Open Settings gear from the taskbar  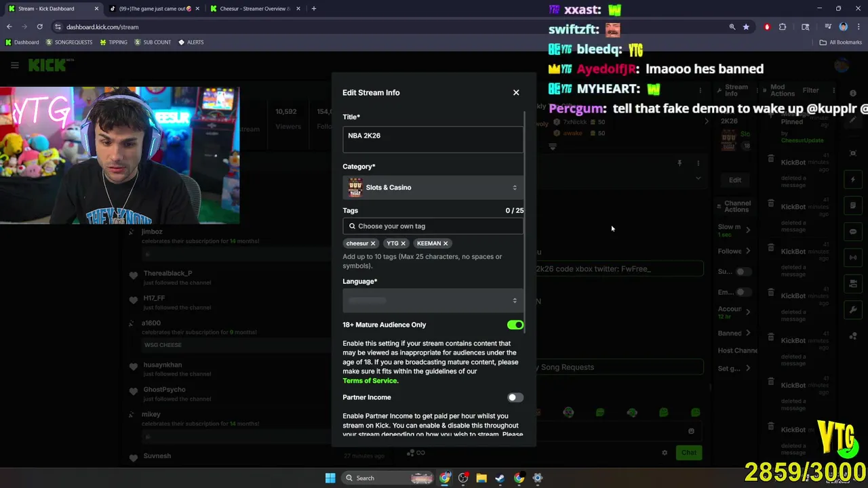[537, 478]
